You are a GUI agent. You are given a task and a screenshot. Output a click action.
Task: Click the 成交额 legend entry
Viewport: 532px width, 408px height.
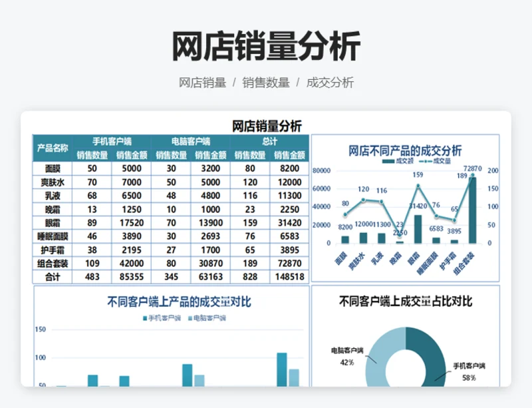point(398,161)
